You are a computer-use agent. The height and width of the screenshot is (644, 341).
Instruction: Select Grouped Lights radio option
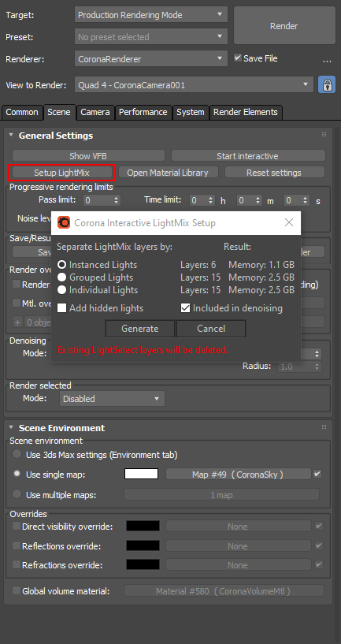(x=62, y=277)
